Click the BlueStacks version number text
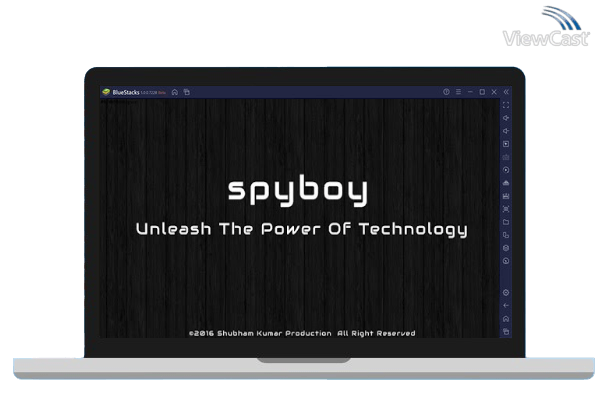602x414 pixels. tap(149, 93)
